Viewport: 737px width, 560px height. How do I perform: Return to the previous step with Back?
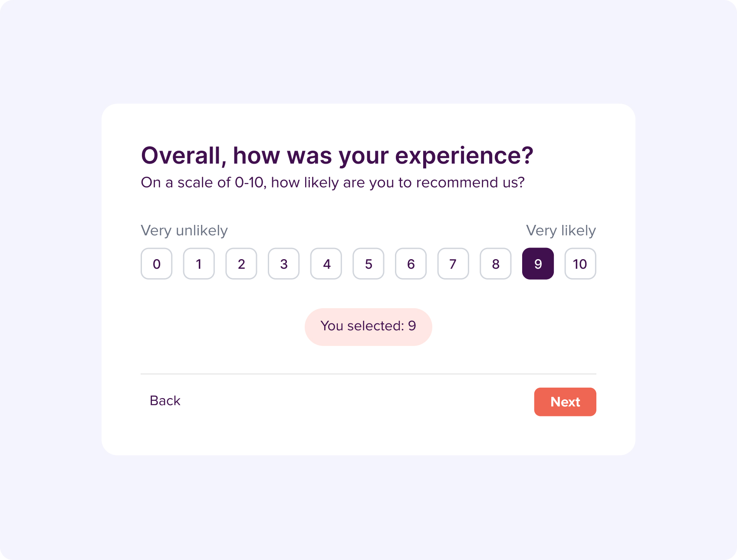click(x=165, y=401)
